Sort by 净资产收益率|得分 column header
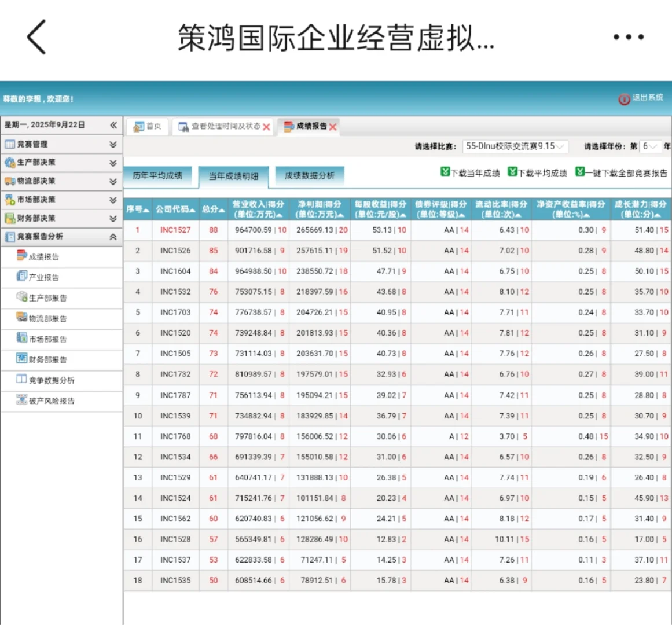This screenshot has width=672, height=625. tap(571, 209)
